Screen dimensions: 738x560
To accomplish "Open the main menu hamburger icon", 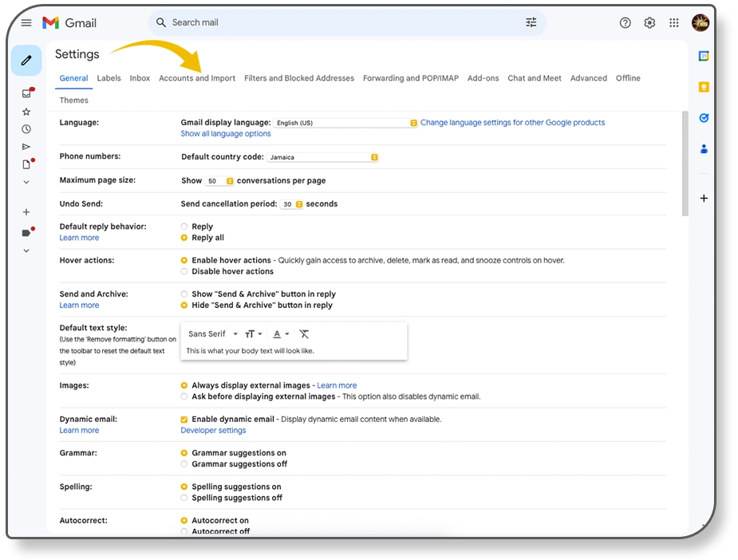I will tap(26, 23).
